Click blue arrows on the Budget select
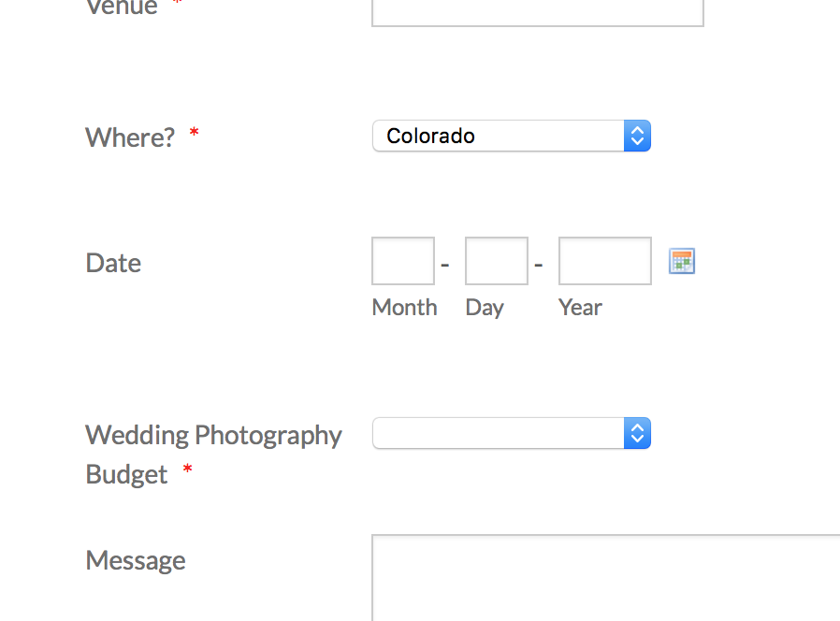840x621 pixels. (637, 433)
